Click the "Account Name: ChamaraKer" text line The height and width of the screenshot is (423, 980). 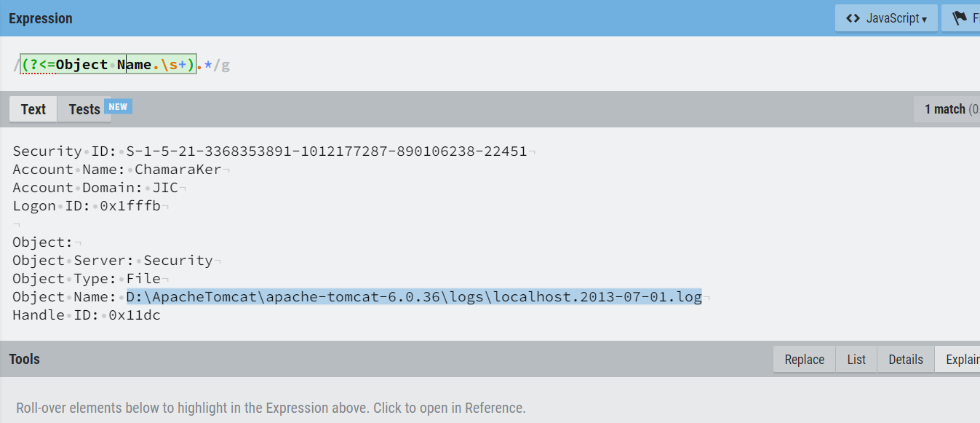(121, 170)
